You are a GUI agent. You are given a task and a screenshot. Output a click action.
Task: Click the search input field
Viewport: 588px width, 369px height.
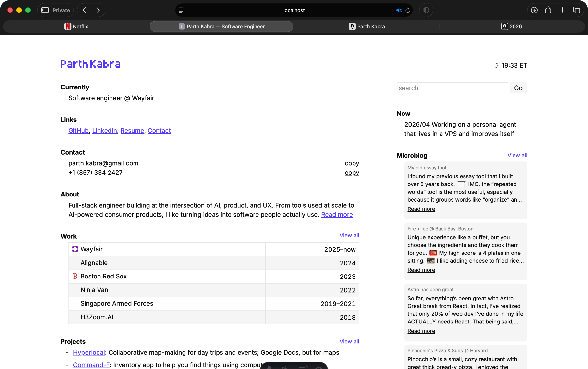click(452, 88)
